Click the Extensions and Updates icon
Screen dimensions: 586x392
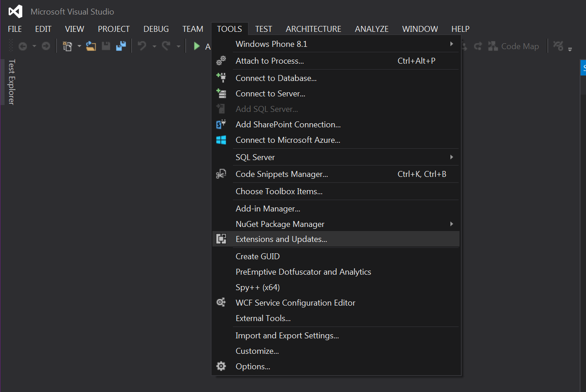coord(221,239)
